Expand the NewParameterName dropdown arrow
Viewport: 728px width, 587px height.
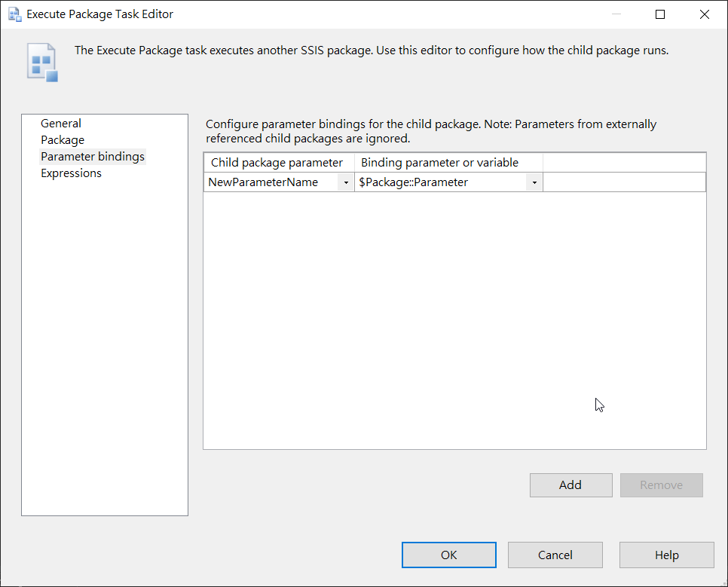[346, 182]
